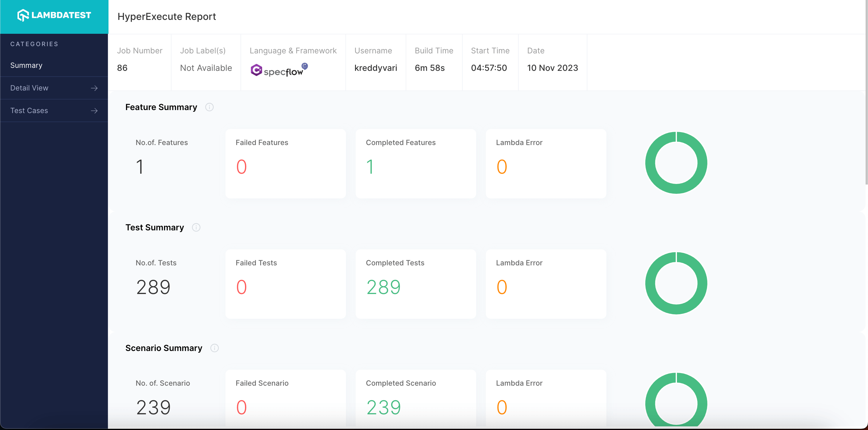This screenshot has width=868, height=430.
Task: Click the Scenario Summary info icon
Action: (x=215, y=348)
